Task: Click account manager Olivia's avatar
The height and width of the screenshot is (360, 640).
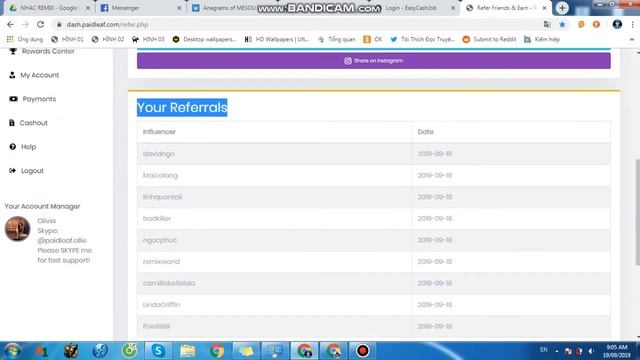Action: pyautogui.click(x=18, y=229)
